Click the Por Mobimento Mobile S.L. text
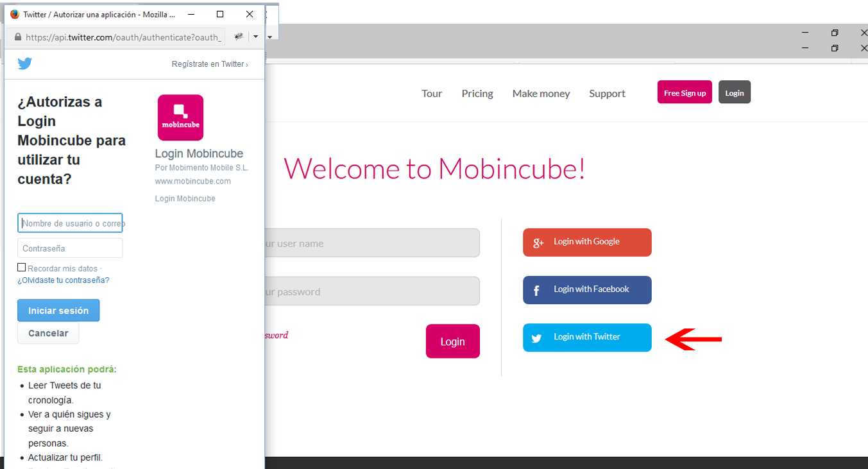The image size is (868, 469). (202, 167)
